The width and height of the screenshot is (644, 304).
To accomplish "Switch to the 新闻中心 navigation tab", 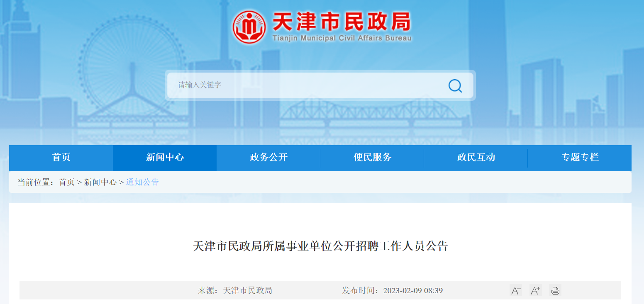I will [165, 158].
